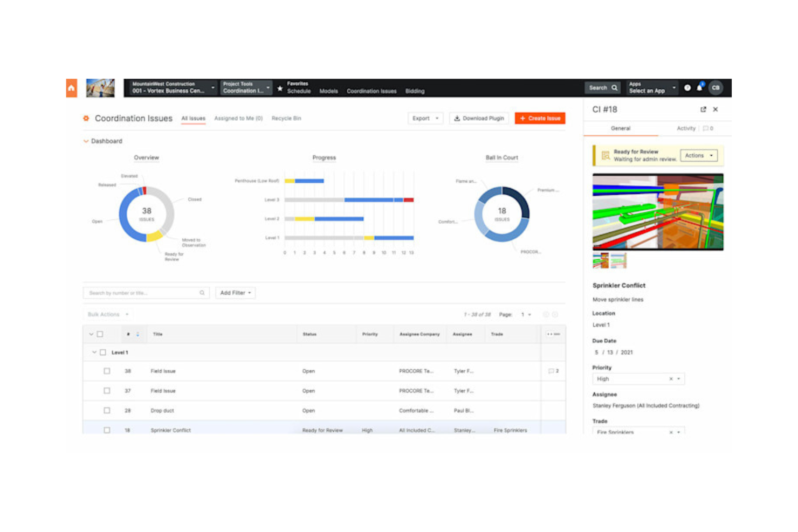798x532 pixels.
Task: Select the Level 1 progress bar
Action: 349,238
